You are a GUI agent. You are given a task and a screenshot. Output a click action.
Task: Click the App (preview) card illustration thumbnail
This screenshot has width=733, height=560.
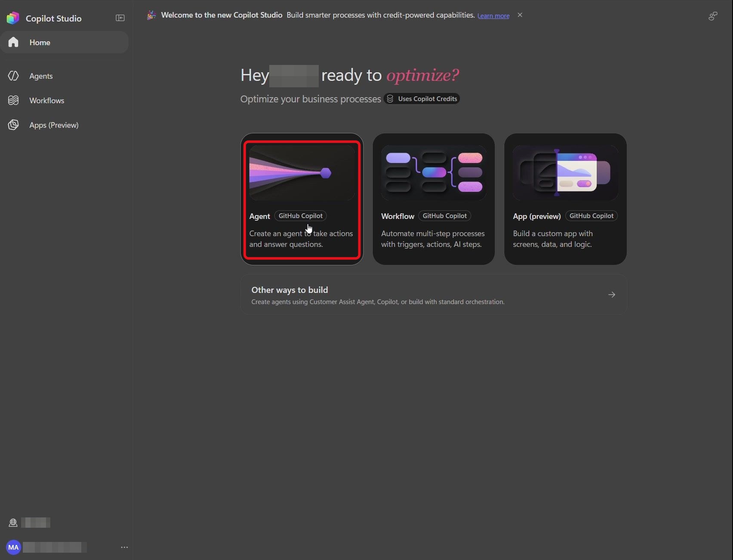565,173
